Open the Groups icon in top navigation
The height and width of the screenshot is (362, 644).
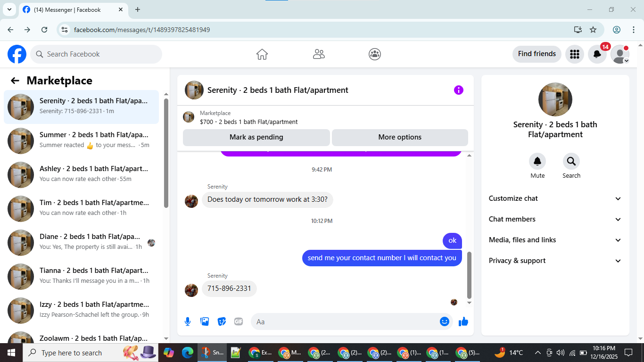[375, 54]
